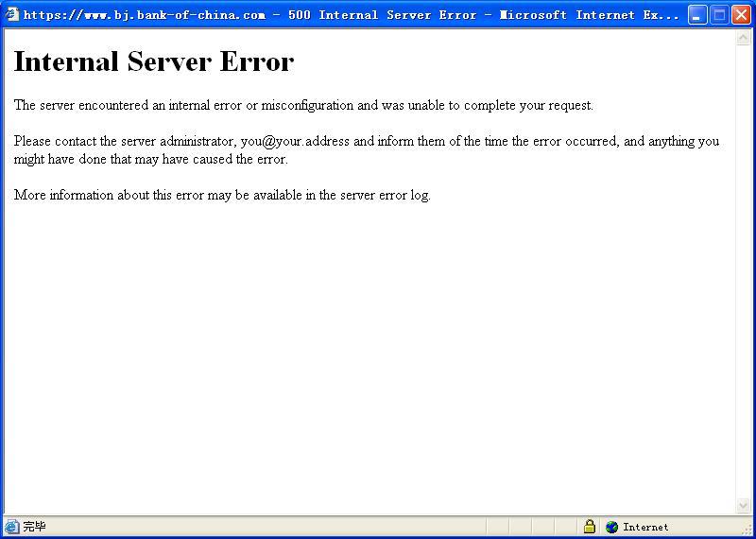Screen dimensions: 756x539
Task: Click the 完毕 status text
Action: pos(34,527)
